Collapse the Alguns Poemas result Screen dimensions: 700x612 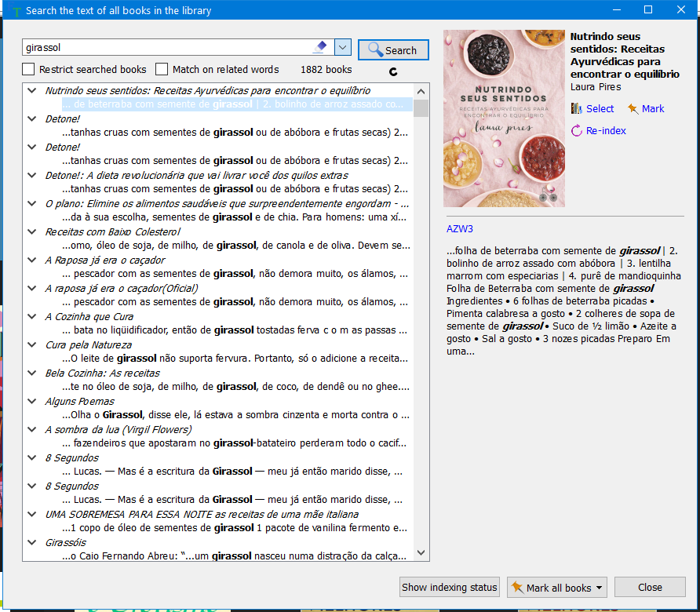point(31,401)
